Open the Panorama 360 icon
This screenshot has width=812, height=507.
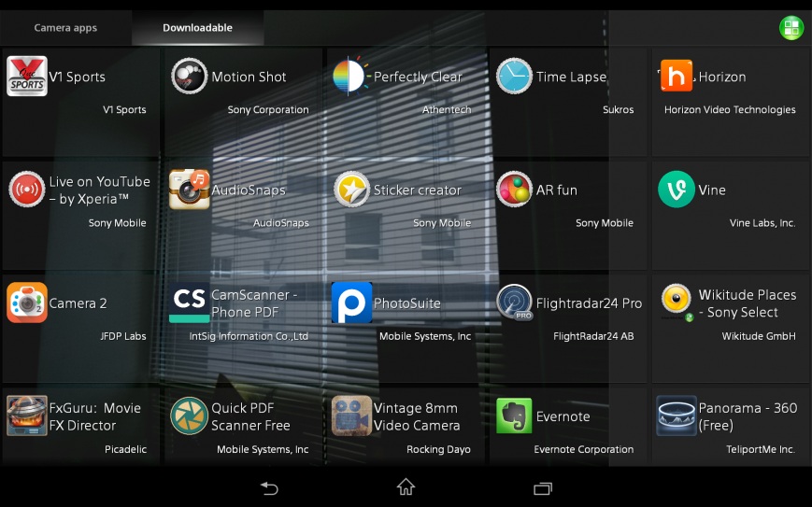[677, 415]
